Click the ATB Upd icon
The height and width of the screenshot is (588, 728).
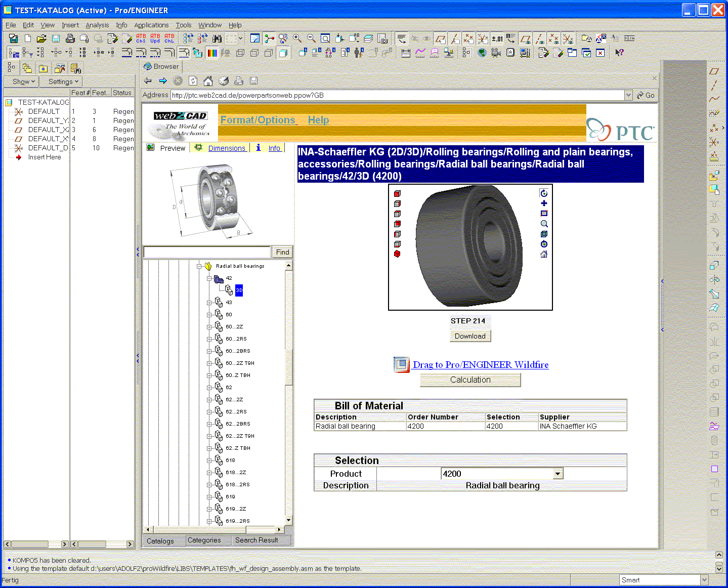pyautogui.click(x=155, y=38)
